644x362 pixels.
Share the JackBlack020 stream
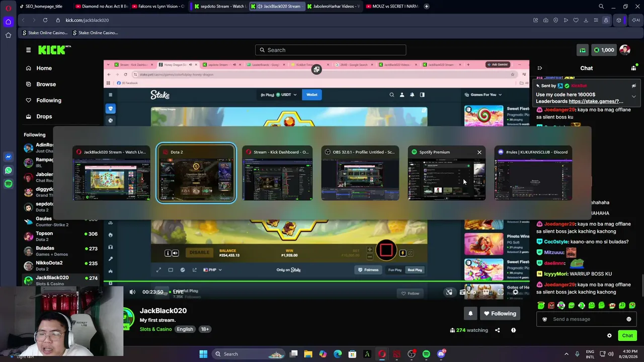[x=497, y=330]
